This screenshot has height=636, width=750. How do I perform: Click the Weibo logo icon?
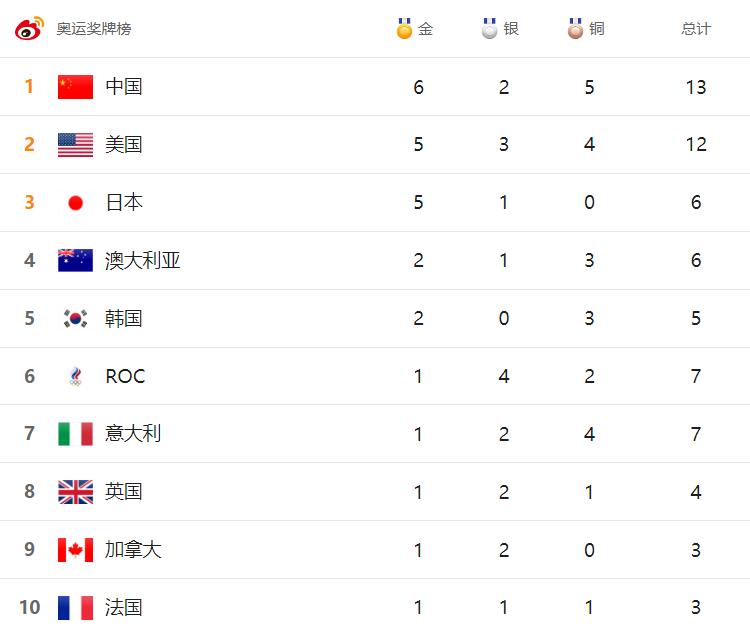[29, 28]
